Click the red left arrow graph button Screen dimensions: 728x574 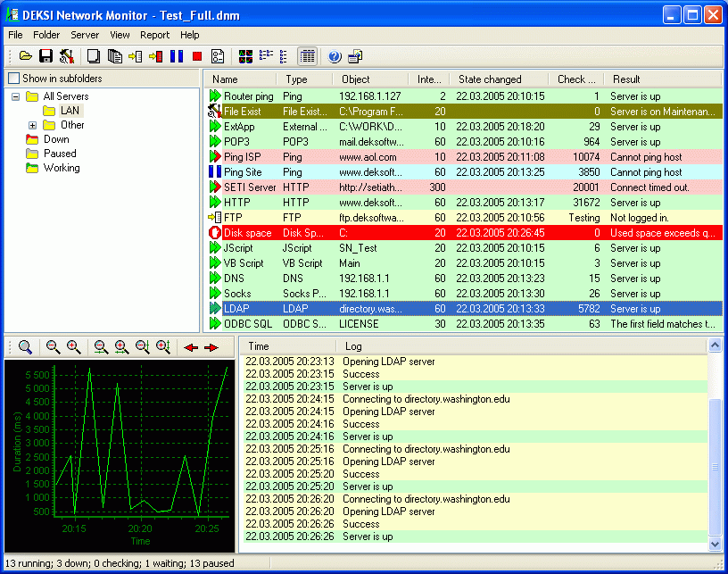pos(191,347)
